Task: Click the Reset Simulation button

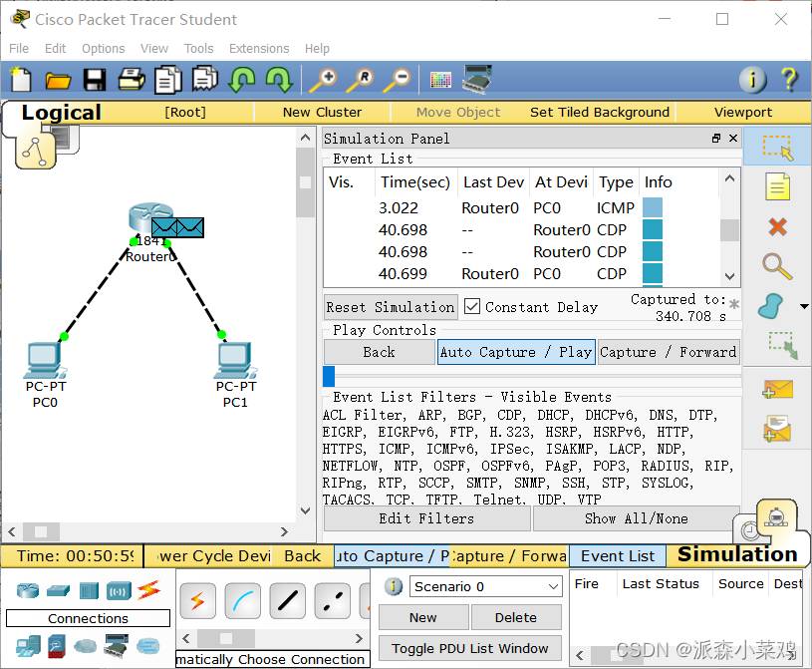Action: point(391,307)
